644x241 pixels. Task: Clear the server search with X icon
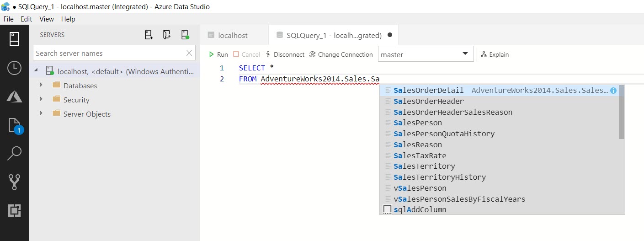189,53
